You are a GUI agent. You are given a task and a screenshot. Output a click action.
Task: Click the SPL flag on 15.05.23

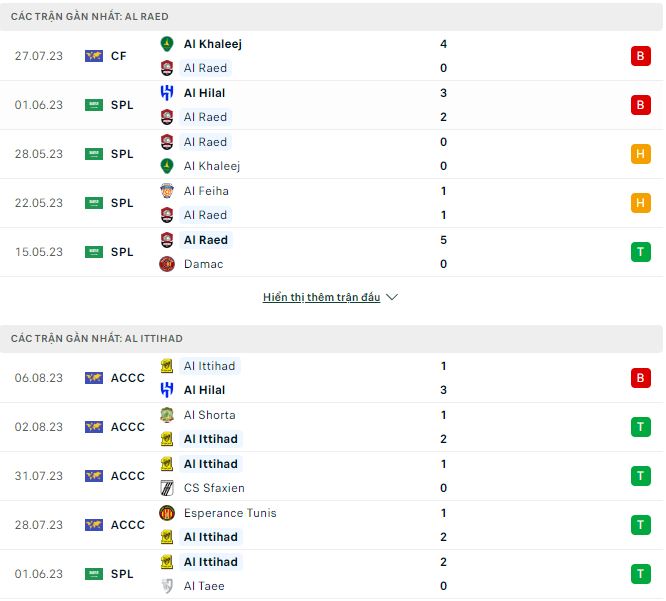pyautogui.click(x=94, y=252)
